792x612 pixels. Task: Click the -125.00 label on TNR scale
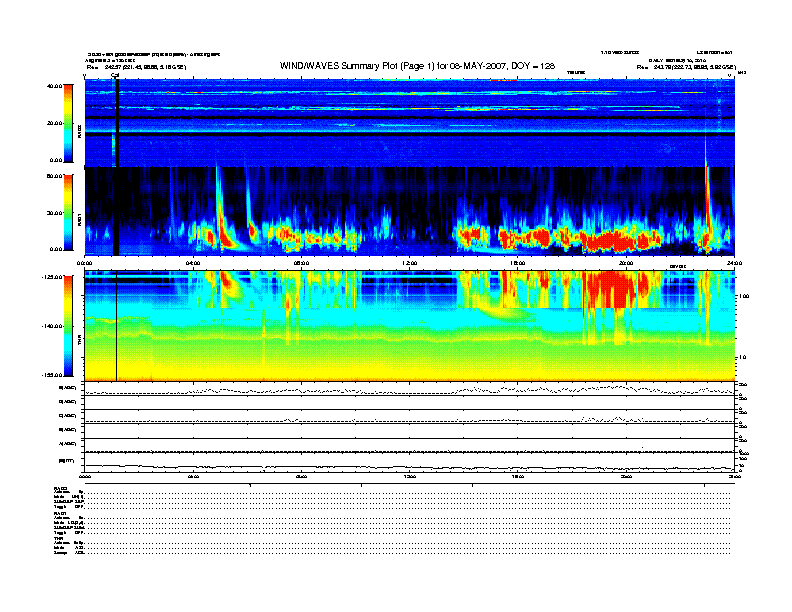pyautogui.click(x=52, y=277)
